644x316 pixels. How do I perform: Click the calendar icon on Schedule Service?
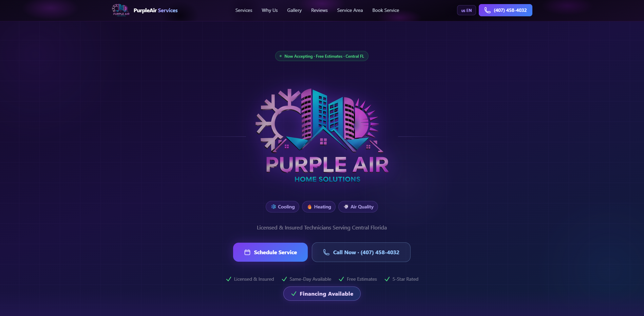[247, 252]
